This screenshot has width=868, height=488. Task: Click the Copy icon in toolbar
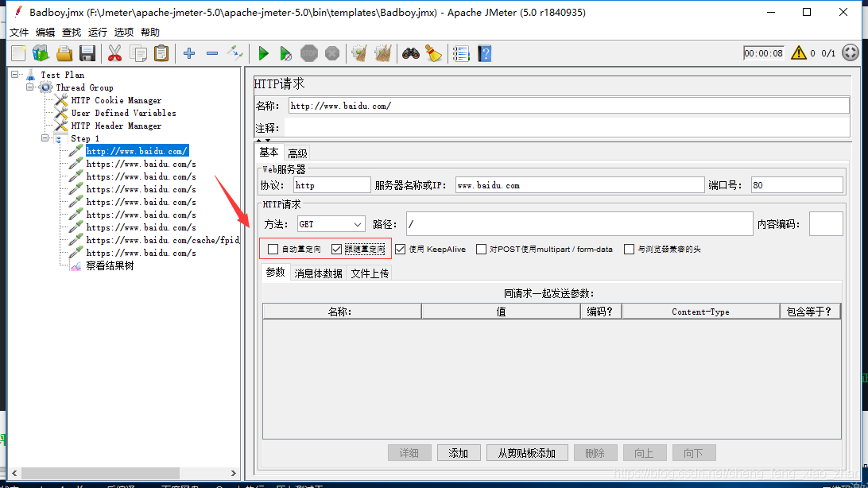138,54
